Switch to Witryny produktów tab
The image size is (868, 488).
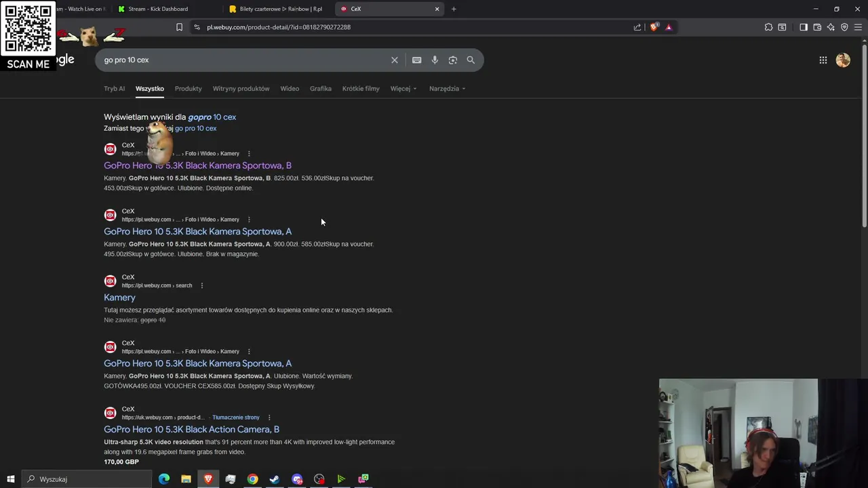[241, 89]
